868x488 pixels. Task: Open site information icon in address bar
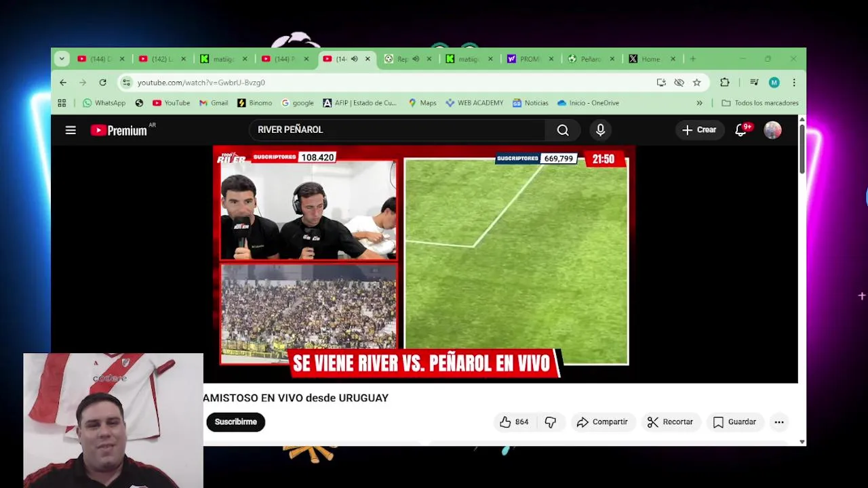(126, 83)
